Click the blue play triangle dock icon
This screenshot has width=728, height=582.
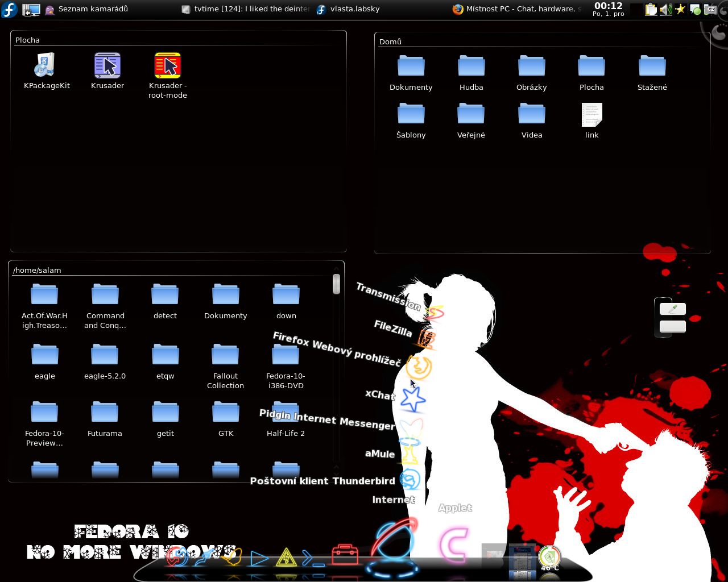pos(259,559)
